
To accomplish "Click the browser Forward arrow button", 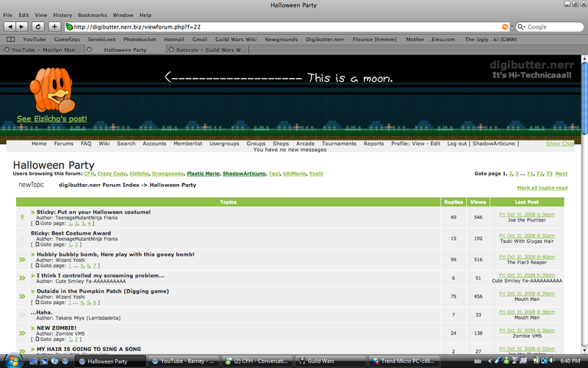I will (21, 26).
